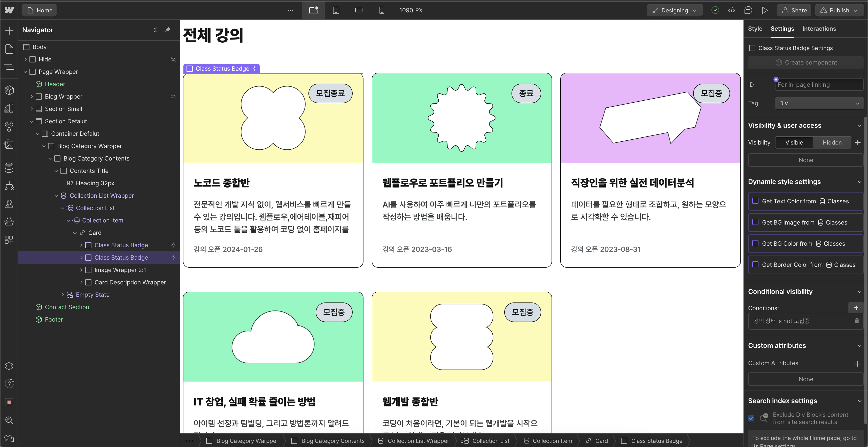Open the Home page selector
This screenshot has width=868, height=447.
tap(40, 10)
